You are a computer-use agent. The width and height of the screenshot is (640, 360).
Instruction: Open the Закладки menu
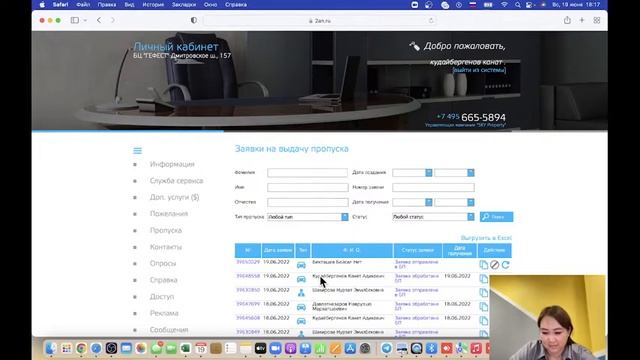[184, 5]
